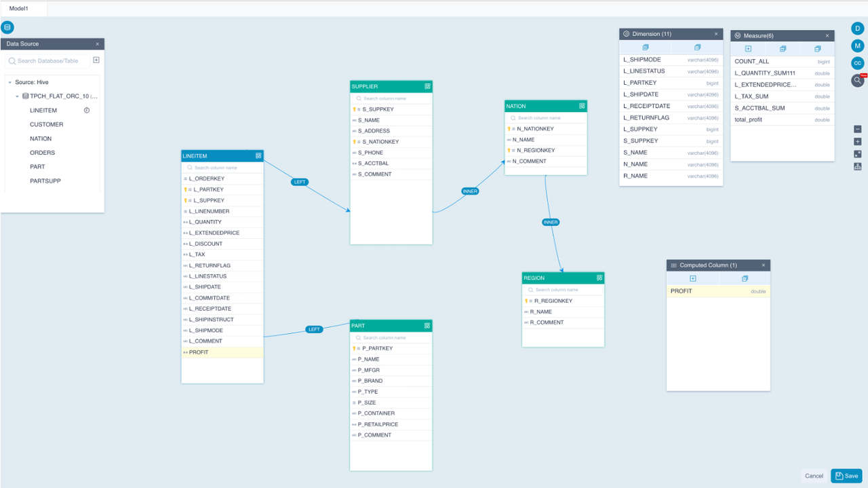
Task: Collapse the TPCH_FLAT_ORC_10 database node
Action: click(x=18, y=96)
